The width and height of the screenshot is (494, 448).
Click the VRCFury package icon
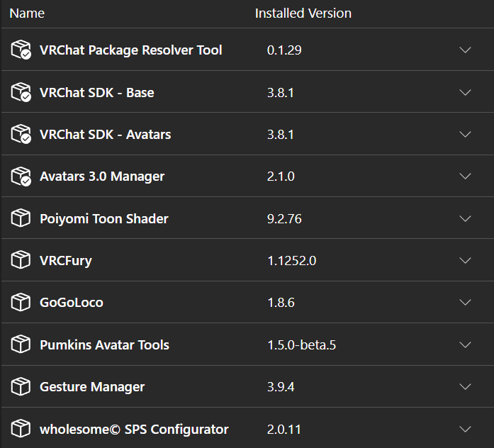point(21,260)
